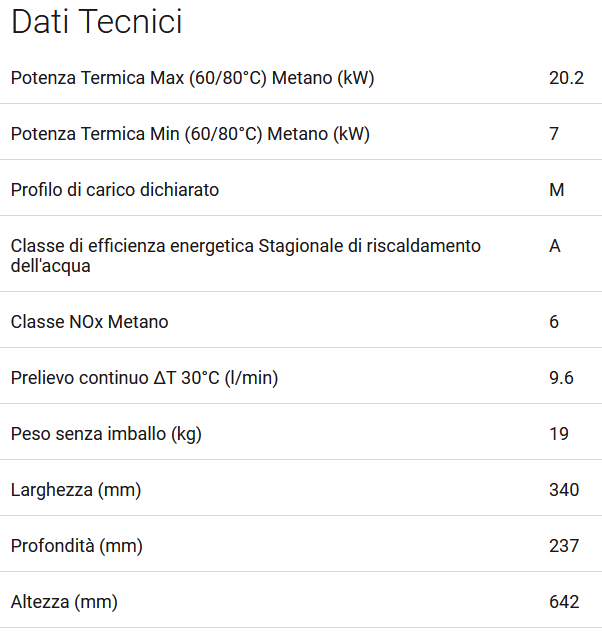Click the minimum power value 7
Viewport: 602px width, 634px height.
[554, 134]
